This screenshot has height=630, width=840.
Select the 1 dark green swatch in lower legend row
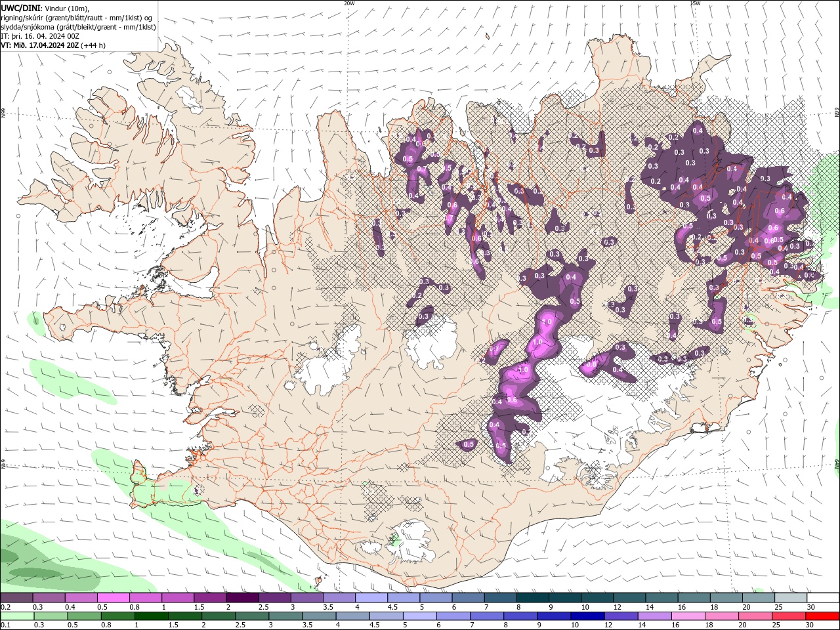(151, 616)
